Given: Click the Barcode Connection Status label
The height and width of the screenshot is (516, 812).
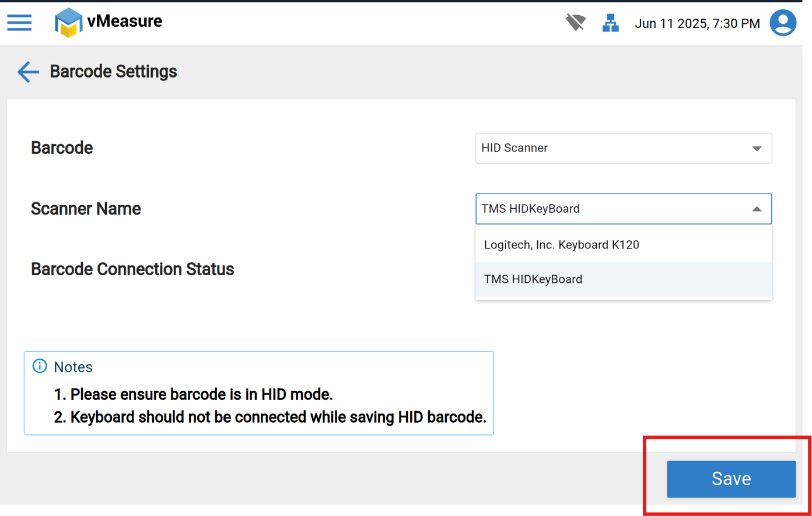Looking at the screenshot, I should (132, 269).
